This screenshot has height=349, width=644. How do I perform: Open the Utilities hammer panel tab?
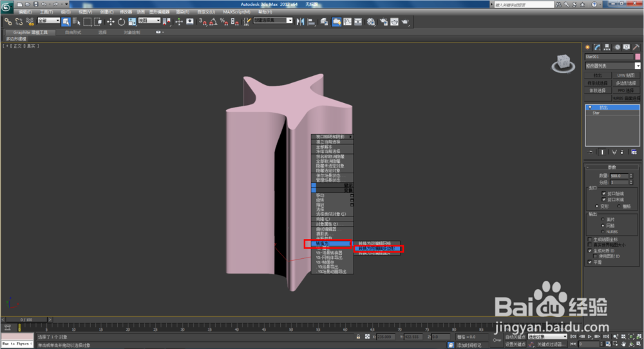pyautogui.click(x=636, y=47)
